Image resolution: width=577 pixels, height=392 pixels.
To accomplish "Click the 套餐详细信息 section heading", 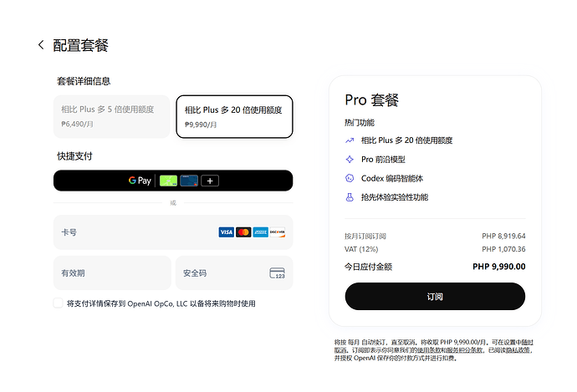I will (84, 81).
